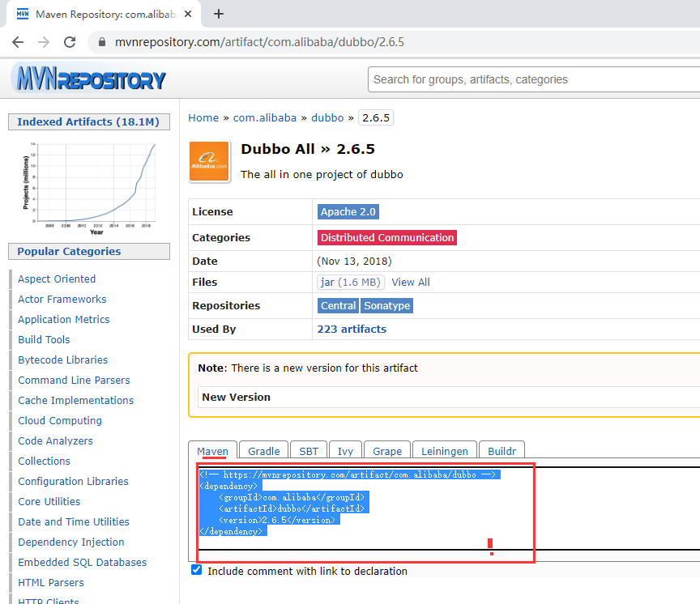This screenshot has height=604, width=700.
Task: Open Embedded SQL Databases category
Action: coord(82,562)
